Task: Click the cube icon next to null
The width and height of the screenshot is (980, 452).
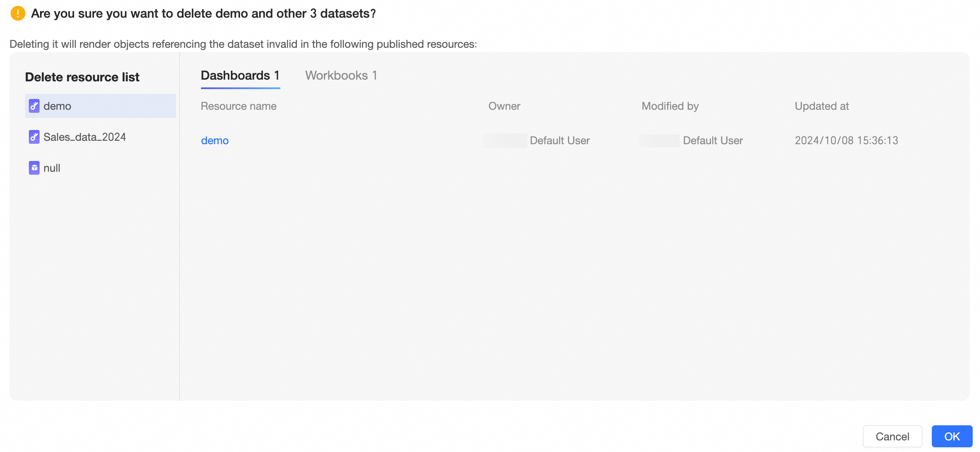Action: 34,168
